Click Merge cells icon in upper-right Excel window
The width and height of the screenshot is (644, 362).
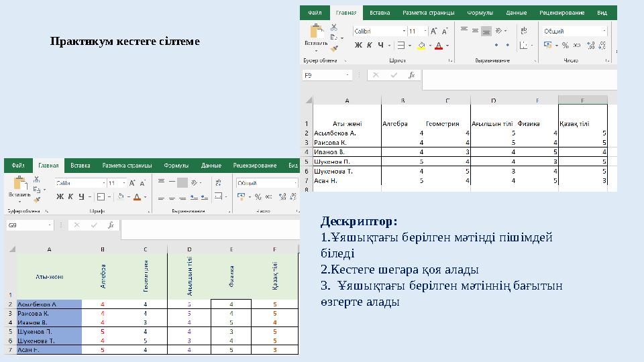click(524, 45)
